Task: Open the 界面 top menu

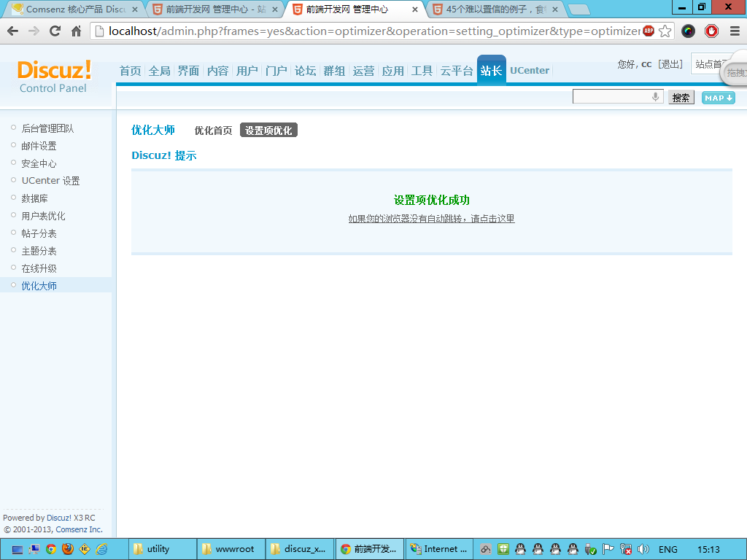Action: [x=188, y=71]
